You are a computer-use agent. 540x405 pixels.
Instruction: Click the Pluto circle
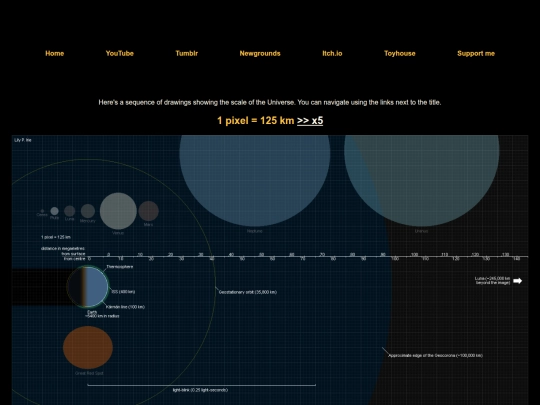pyautogui.click(x=54, y=211)
